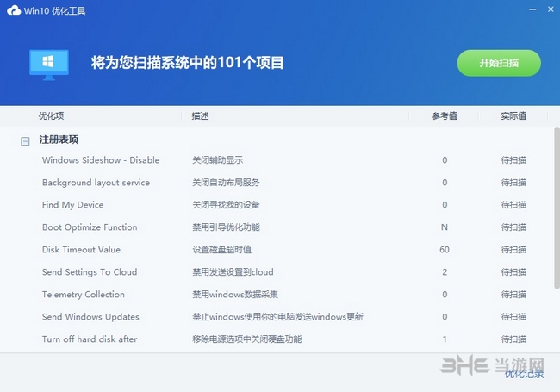
Task: Click description 移除电源选项中关闭硬盘功能
Action: pyautogui.click(x=246, y=339)
